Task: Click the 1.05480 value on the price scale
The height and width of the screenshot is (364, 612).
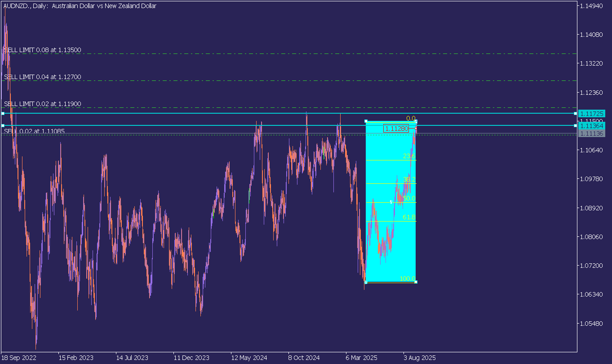Action: pyautogui.click(x=591, y=323)
